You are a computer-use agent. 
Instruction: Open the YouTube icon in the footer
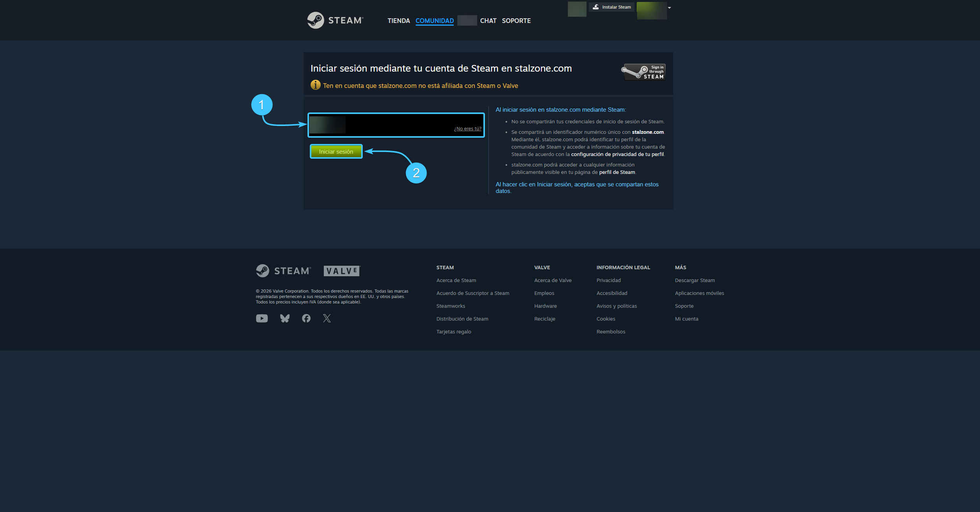pyautogui.click(x=262, y=319)
